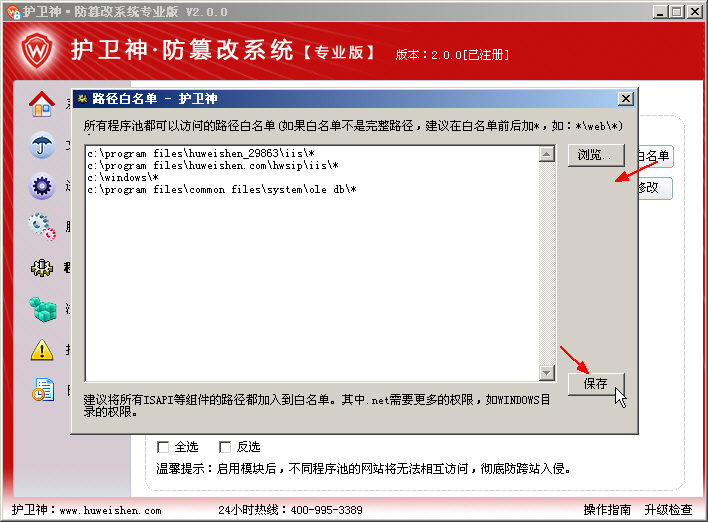Open the yellow warning triangle icon

tap(42, 350)
